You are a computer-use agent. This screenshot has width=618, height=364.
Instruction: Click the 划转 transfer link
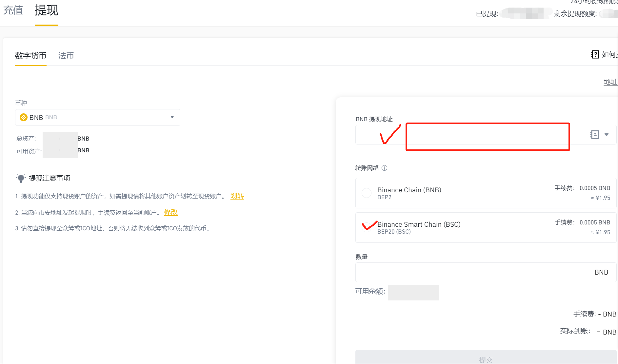237,196
